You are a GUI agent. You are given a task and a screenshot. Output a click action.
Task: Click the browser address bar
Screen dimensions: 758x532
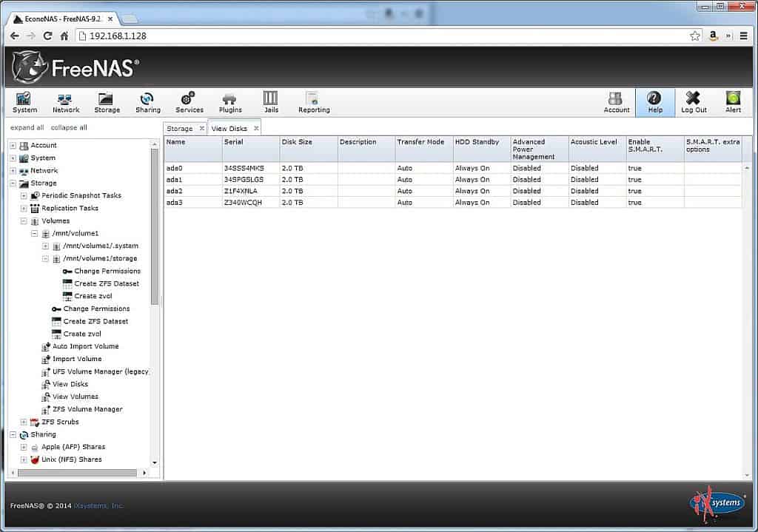pos(385,36)
